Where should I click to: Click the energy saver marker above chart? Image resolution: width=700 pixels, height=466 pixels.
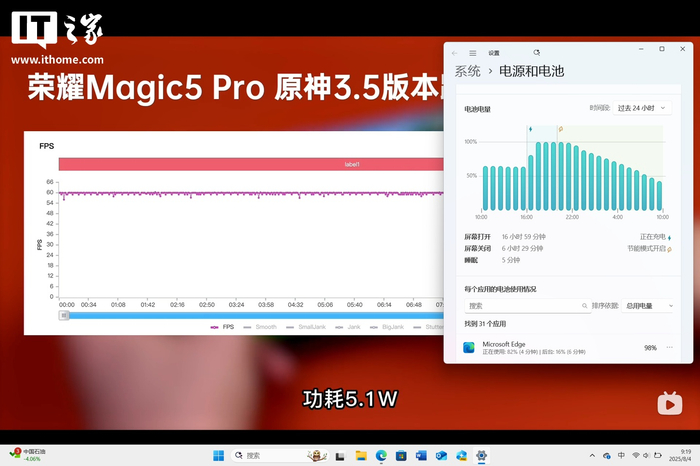[561, 129]
